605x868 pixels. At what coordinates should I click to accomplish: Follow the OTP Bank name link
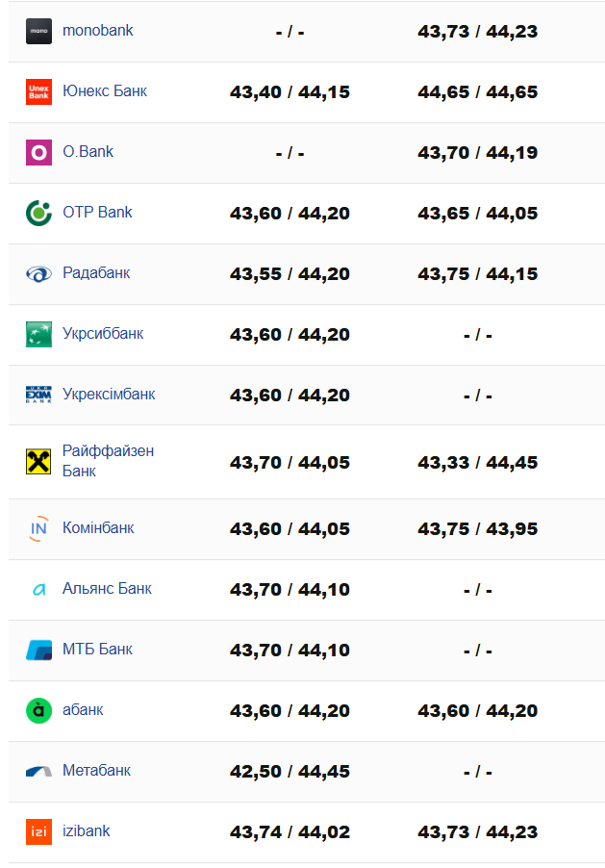tap(97, 213)
